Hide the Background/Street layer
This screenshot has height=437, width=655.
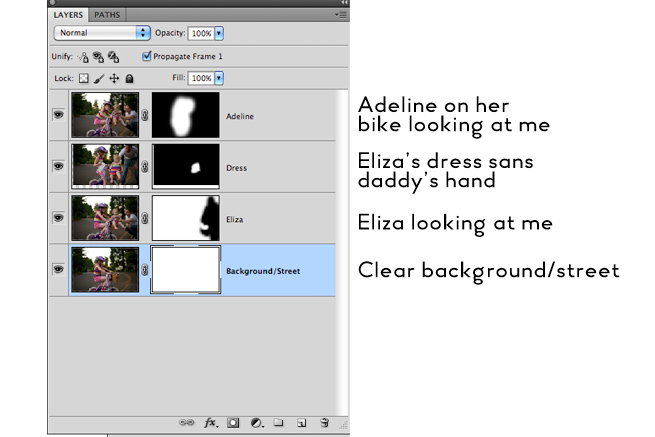(x=58, y=269)
